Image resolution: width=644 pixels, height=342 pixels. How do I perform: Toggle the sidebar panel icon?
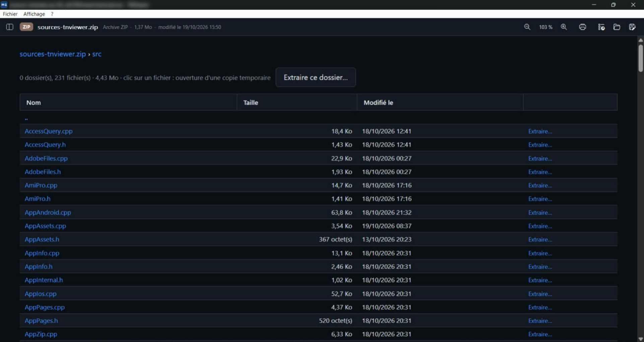[x=10, y=27]
